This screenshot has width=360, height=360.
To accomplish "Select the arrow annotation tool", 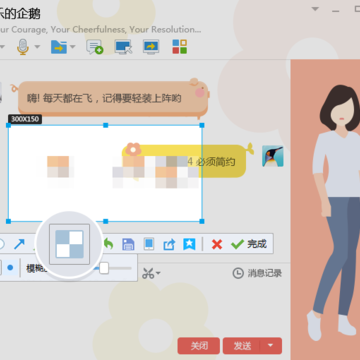I will click(x=19, y=244).
